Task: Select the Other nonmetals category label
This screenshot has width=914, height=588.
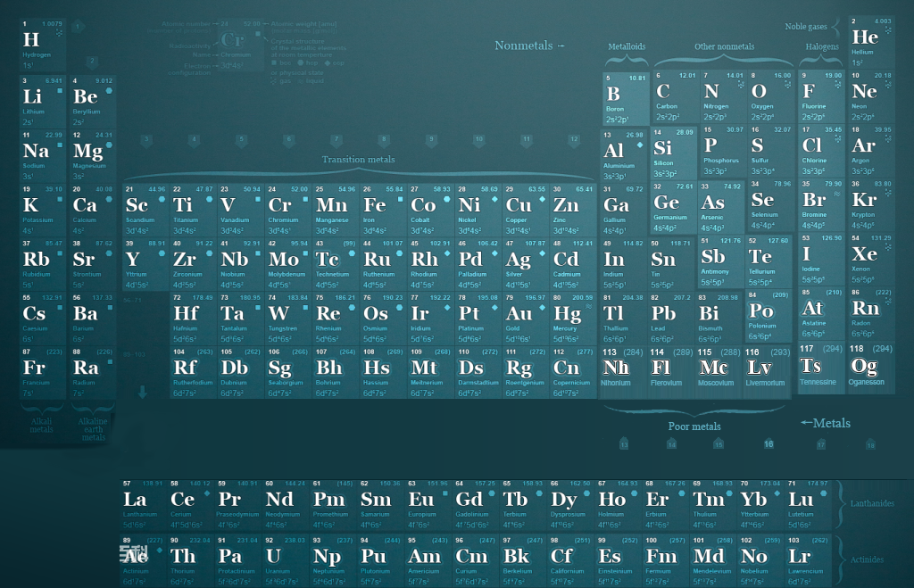Action: 724,46
